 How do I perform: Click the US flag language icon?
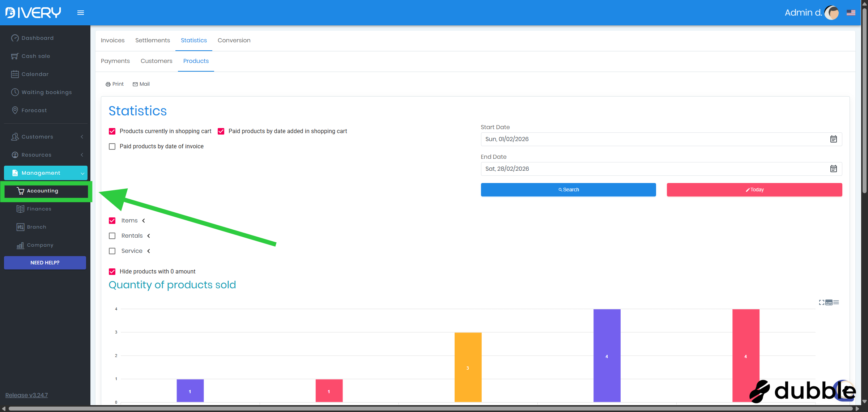(851, 13)
